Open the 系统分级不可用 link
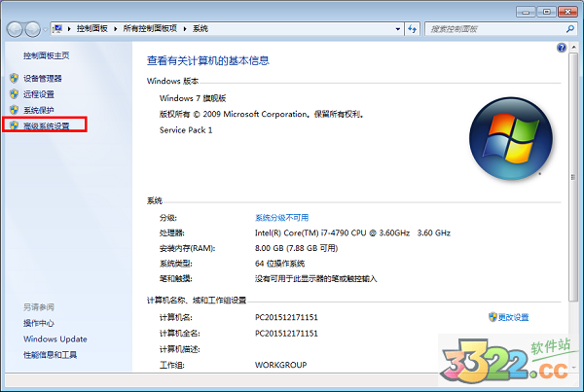Viewport: 584px width, 392px height. point(281,218)
